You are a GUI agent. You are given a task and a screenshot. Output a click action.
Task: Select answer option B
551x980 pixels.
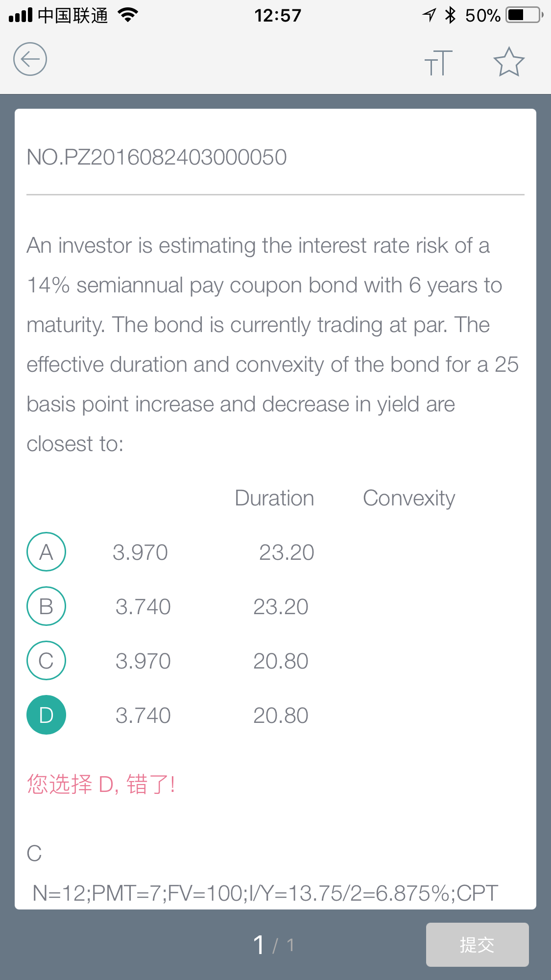click(46, 606)
